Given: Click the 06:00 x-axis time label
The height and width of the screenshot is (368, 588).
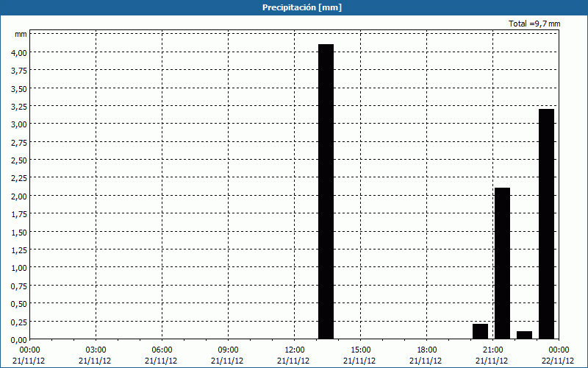Looking at the screenshot, I should point(162,350).
